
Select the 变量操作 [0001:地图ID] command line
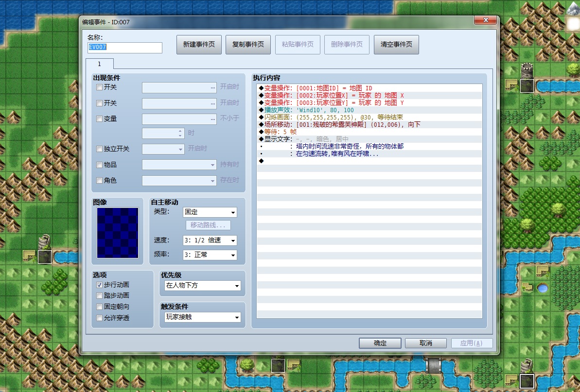pyautogui.click(x=369, y=88)
